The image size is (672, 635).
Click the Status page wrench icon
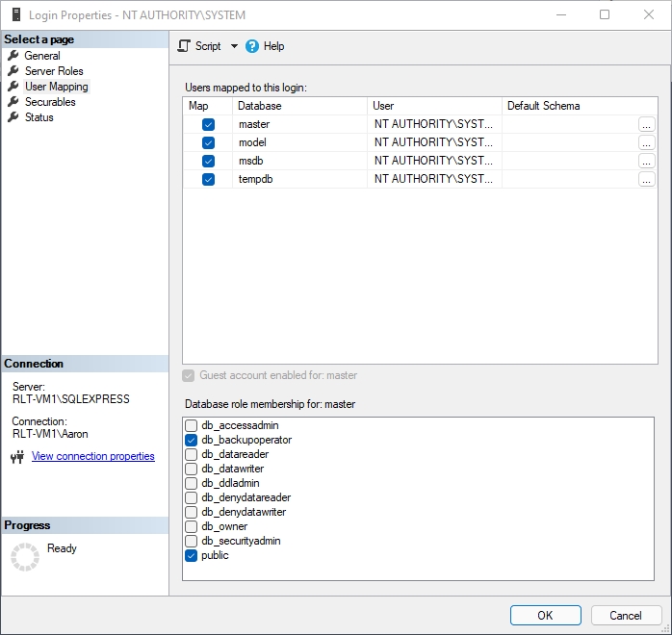(13, 117)
